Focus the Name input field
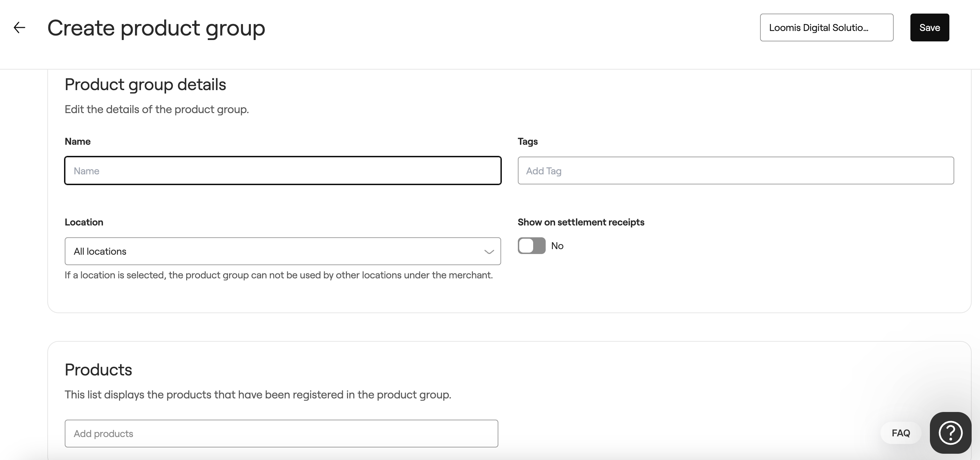The image size is (980, 460). coord(283,170)
